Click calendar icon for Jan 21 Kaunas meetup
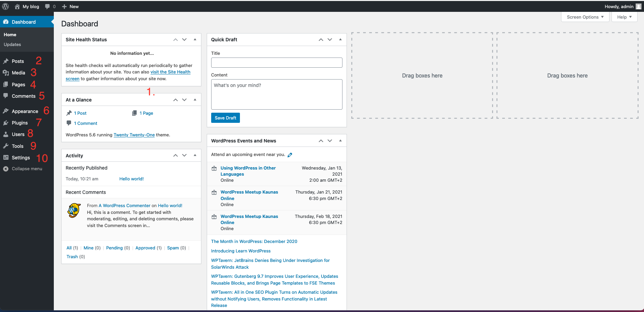The height and width of the screenshot is (312, 644). coord(214,192)
